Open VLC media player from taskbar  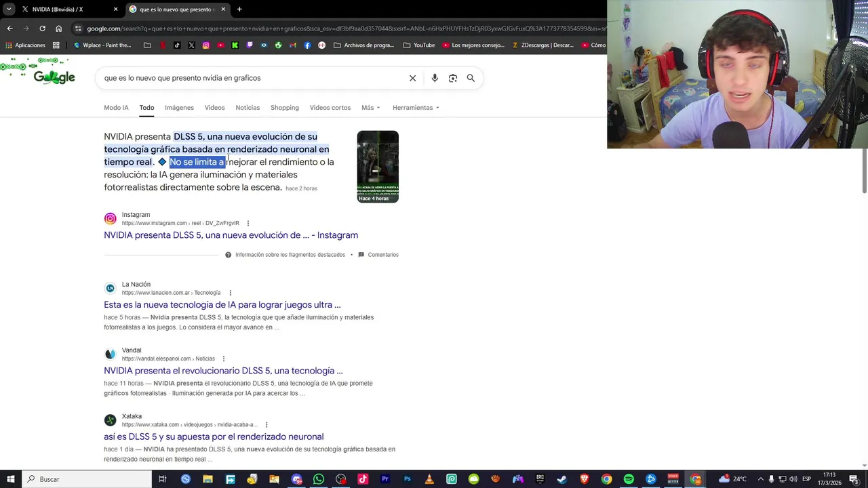pyautogui.click(x=429, y=479)
